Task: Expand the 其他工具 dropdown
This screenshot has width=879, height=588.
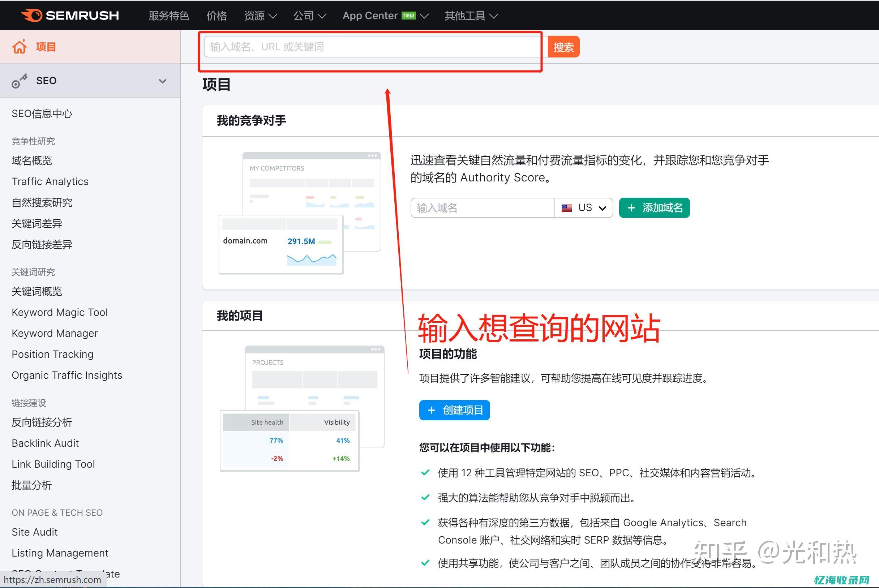Action: 470,16
